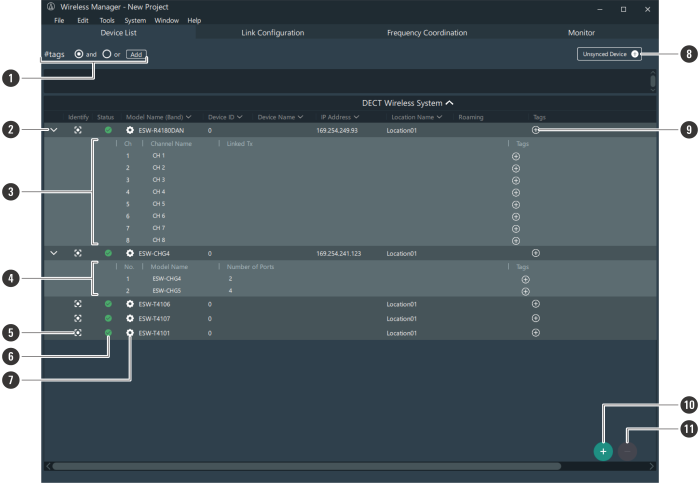700x483 pixels.
Task: Add tag to channel CH 2
Action: (x=516, y=168)
